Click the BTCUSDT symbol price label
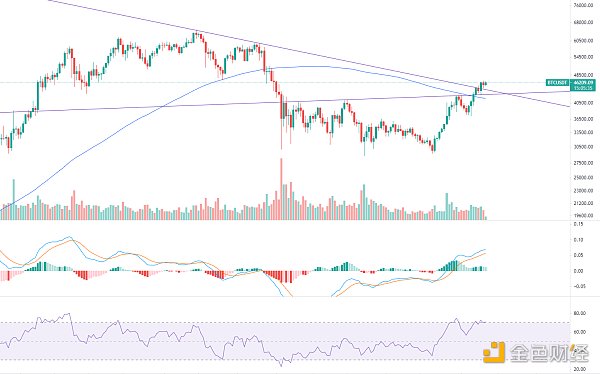600x374 pixels. (557, 83)
